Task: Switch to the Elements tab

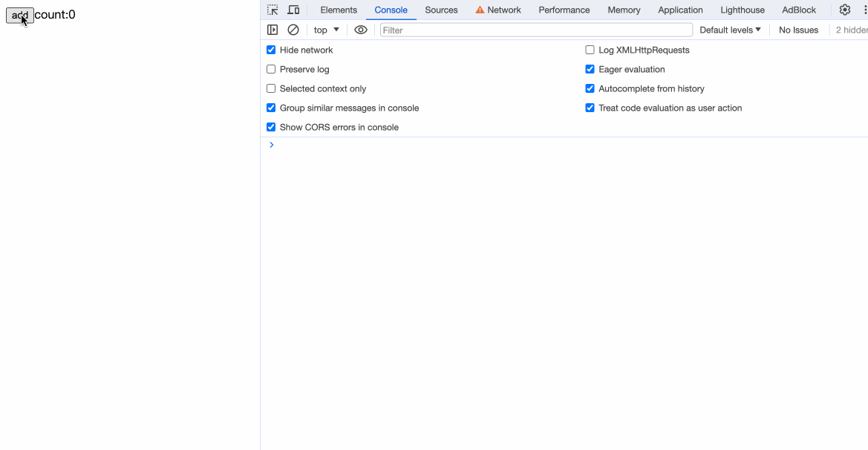Action: (x=339, y=10)
